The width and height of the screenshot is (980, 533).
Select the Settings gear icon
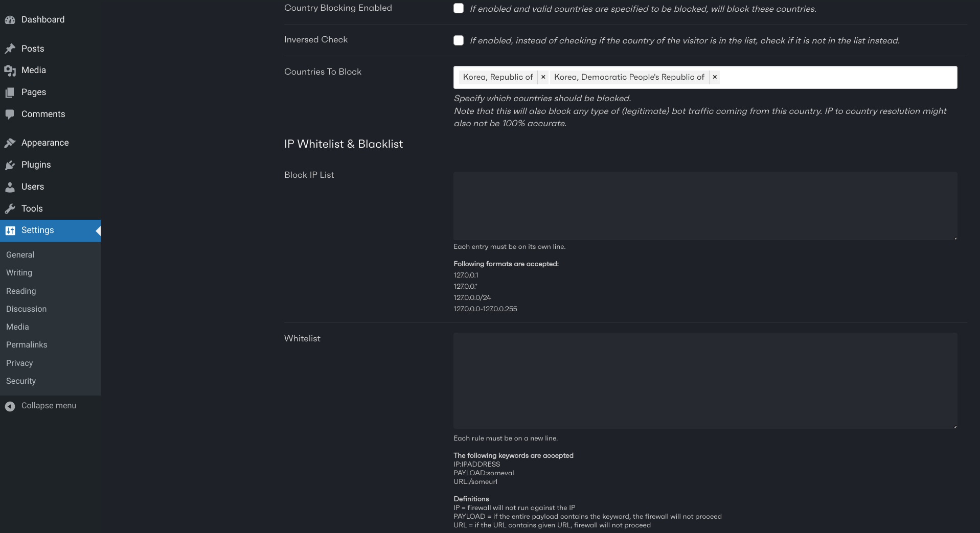10,230
